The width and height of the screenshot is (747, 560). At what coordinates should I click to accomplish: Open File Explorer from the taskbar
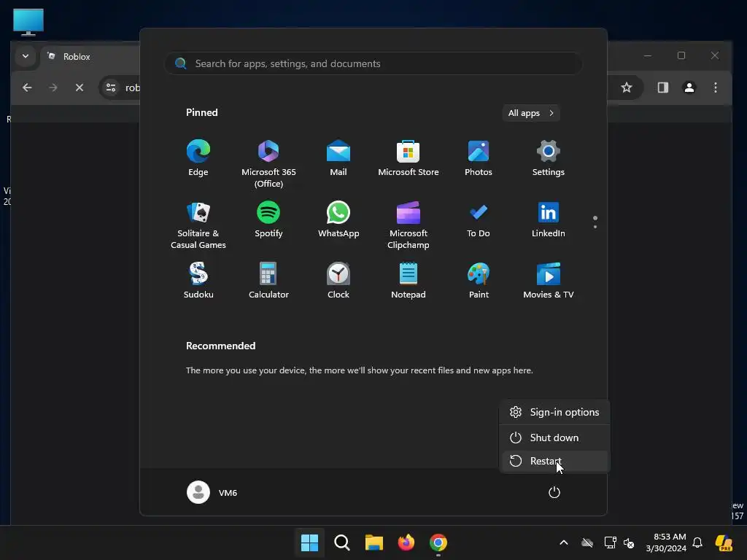374,542
